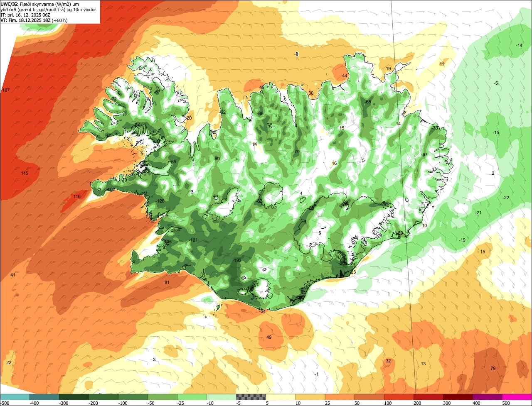This screenshot has width=532, height=406.
Task: Click the -100 to -50 green legend swatch
Action: (133, 397)
